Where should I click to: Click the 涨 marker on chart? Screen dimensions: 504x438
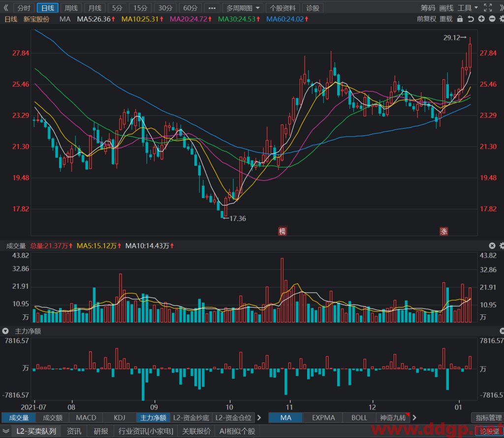click(443, 231)
